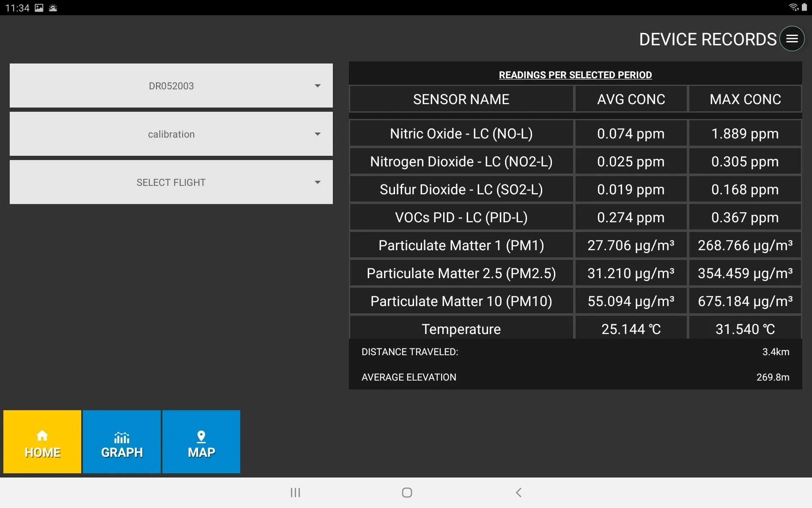Click the DISTANCE TRAVELED label
812x508 pixels.
pyautogui.click(x=410, y=352)
